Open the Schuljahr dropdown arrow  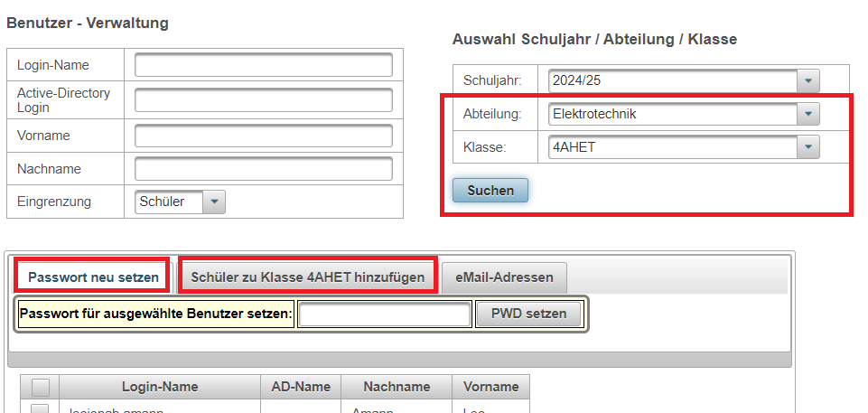(808, 80)
